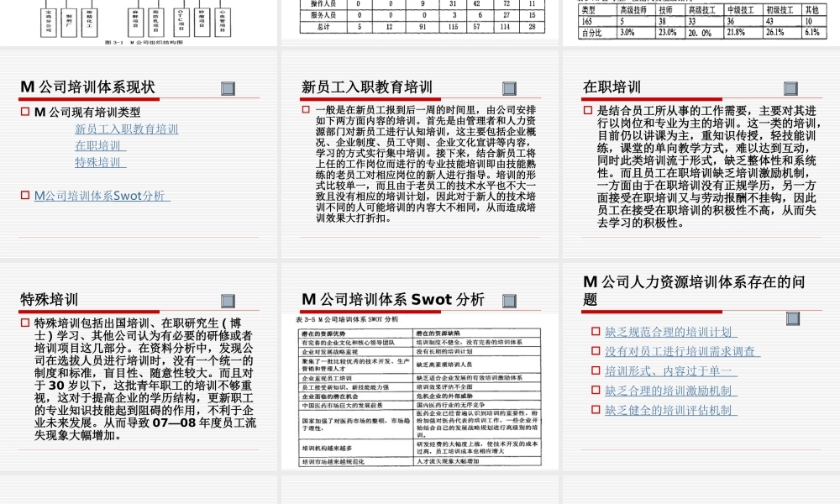Open link 培训形式、内容过于单一
Viewport: 840px width, 504px height.
click(670, 370)
